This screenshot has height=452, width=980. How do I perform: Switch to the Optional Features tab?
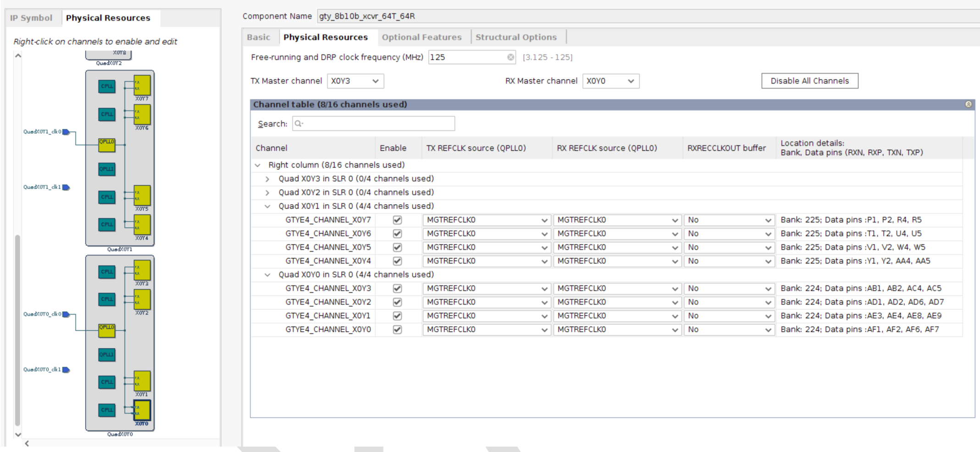[x=421, y=37]
